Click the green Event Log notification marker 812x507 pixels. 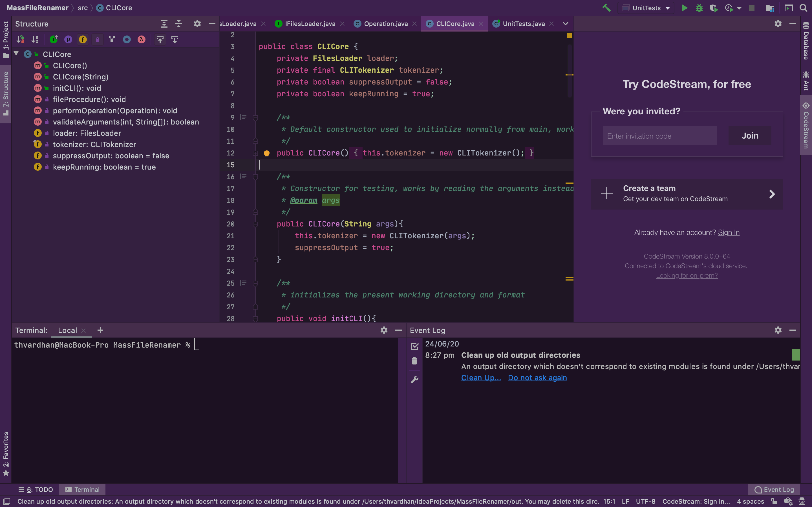pos(796,355)
